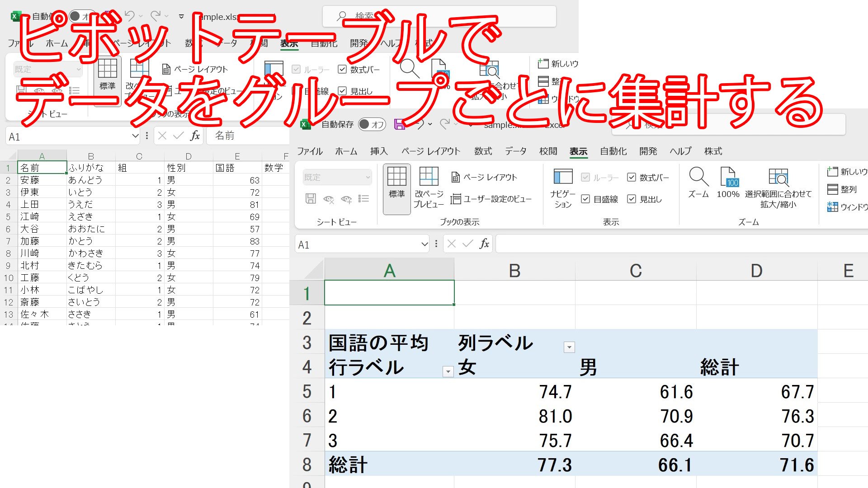
Task: Click sheet view keep icon under 既定 dropdown
Action: (x=311, y=199)
